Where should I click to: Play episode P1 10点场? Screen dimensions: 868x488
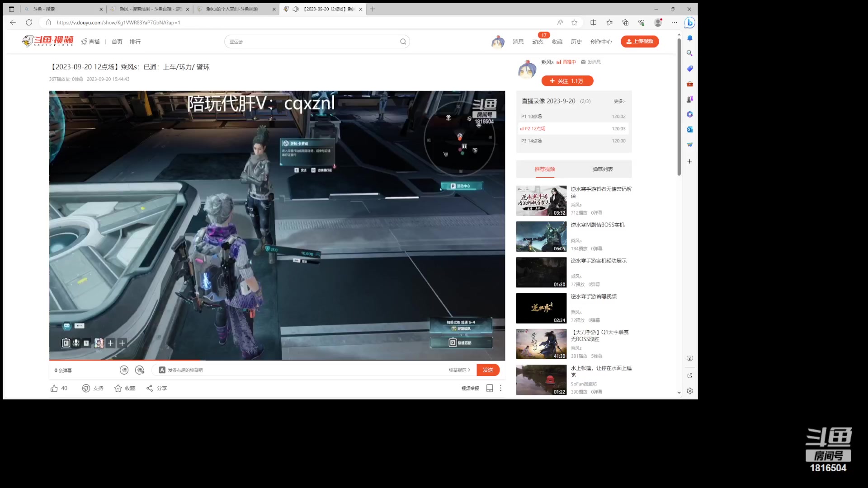pyautogui.click(x=574, y=116)
